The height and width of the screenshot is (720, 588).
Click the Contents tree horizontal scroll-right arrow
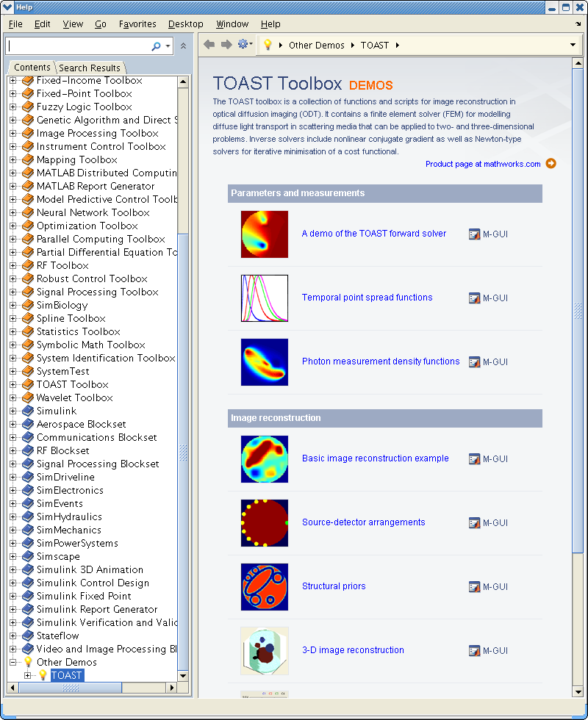[x=171, y=688]
